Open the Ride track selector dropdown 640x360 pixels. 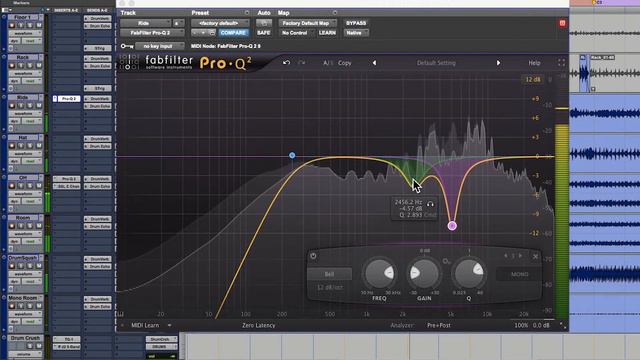coord(146,23)
